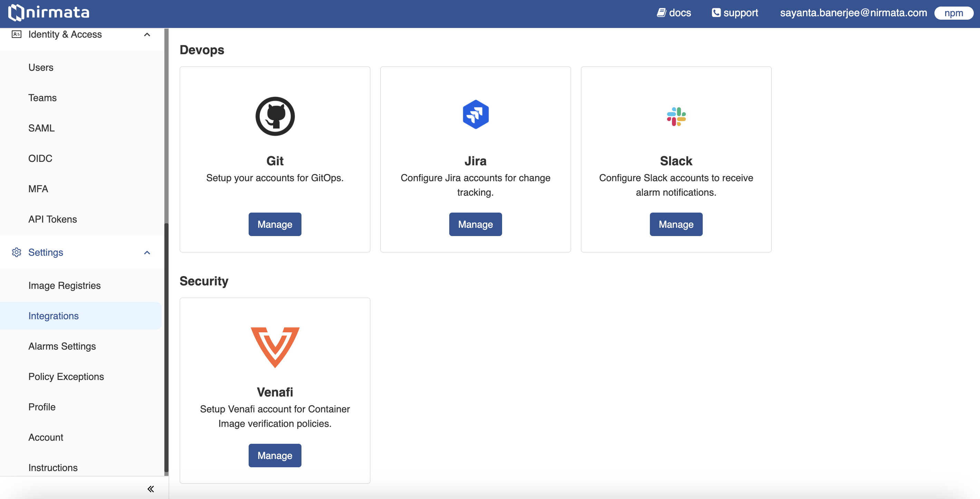The height and width of the screenshot is (499, 980).
Task: Click Manage button for Slack
Action: pyautogui.click(x=676, y=224)
